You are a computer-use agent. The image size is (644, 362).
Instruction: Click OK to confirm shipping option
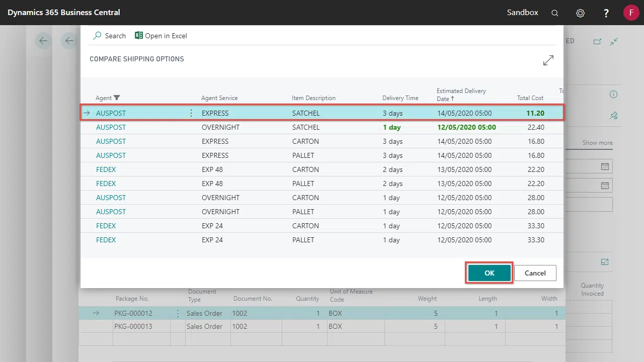pos(489,273)
